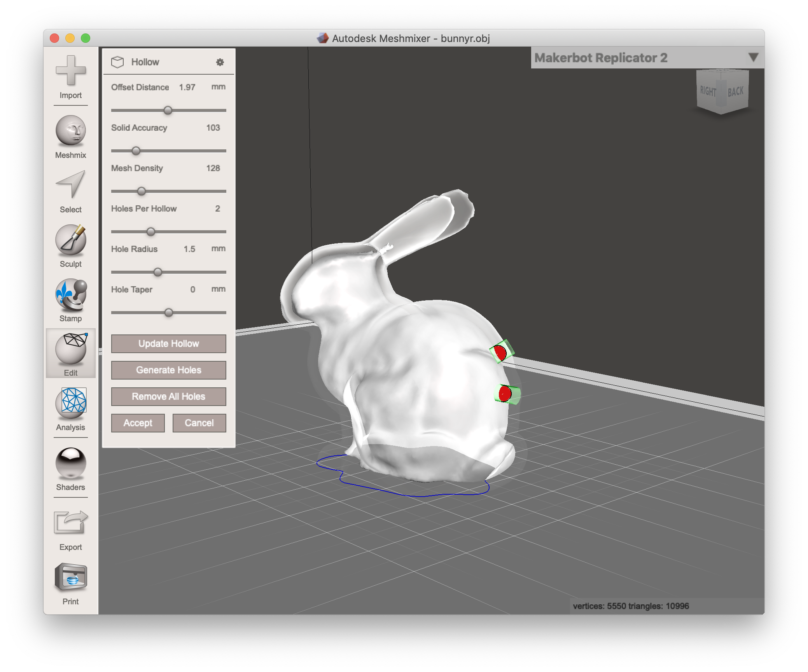Adjust the Hole Taper slider
The image size is (808, 672).
pos(169,313)
